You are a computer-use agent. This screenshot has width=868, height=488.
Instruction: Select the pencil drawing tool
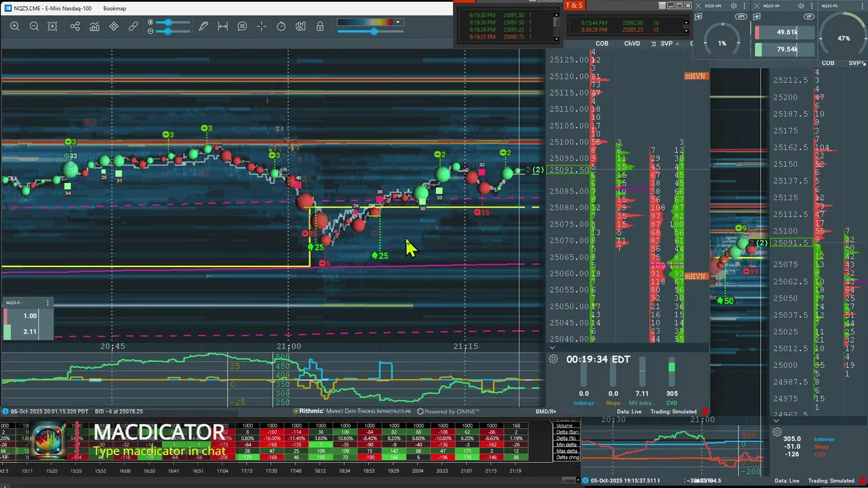[203, 26]
